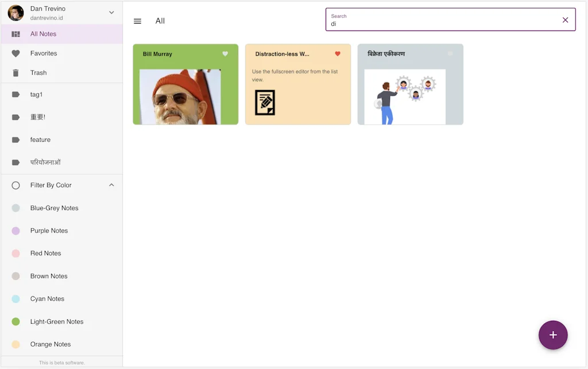Click the Filter By Color circle icon
This screenshot has width=588, height=369.
tap(17, 185)
